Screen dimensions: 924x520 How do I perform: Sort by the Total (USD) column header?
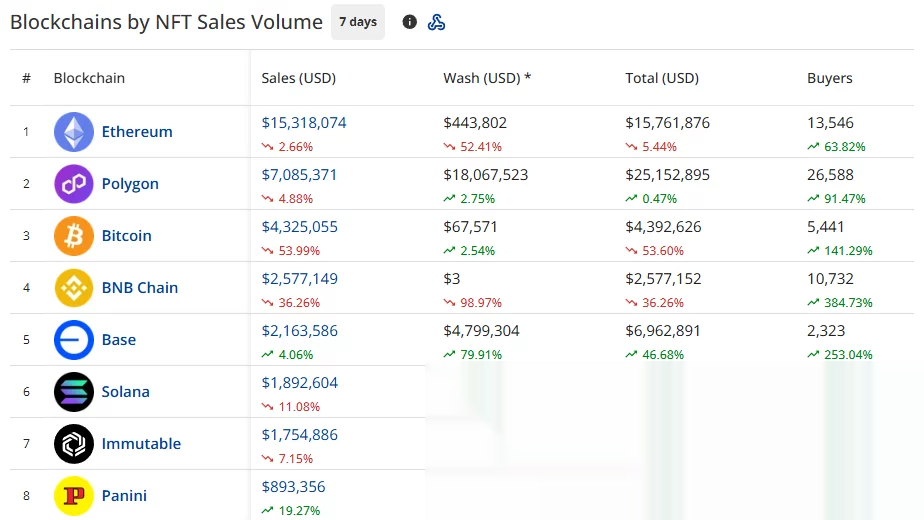point(662,78)
